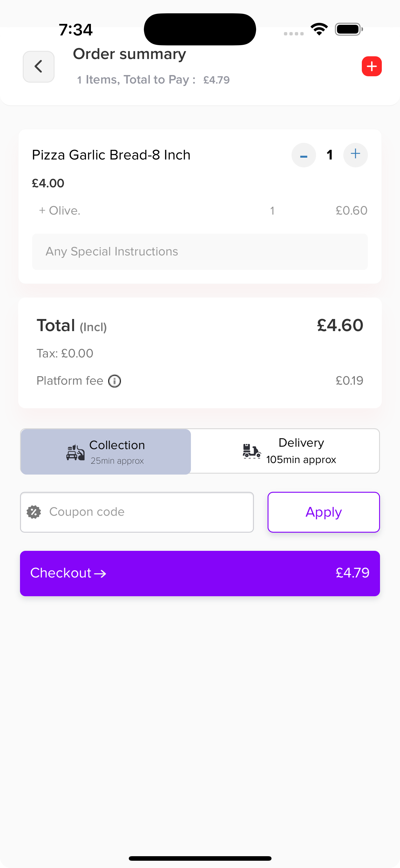Focus the Coupon code field
This screenshot has height=868, width=400.
[x=137, y=512]
